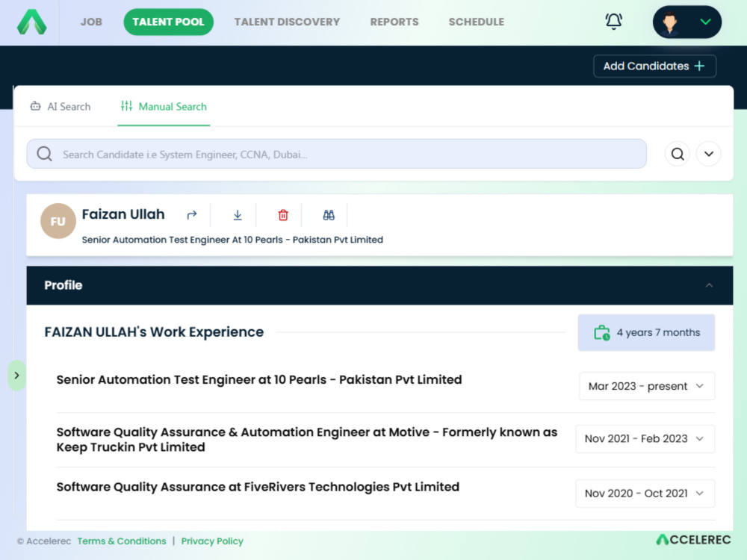Click the 4 years 7 months experience badge
Viewport: 747px width, 560px height.
coord(646,332)
